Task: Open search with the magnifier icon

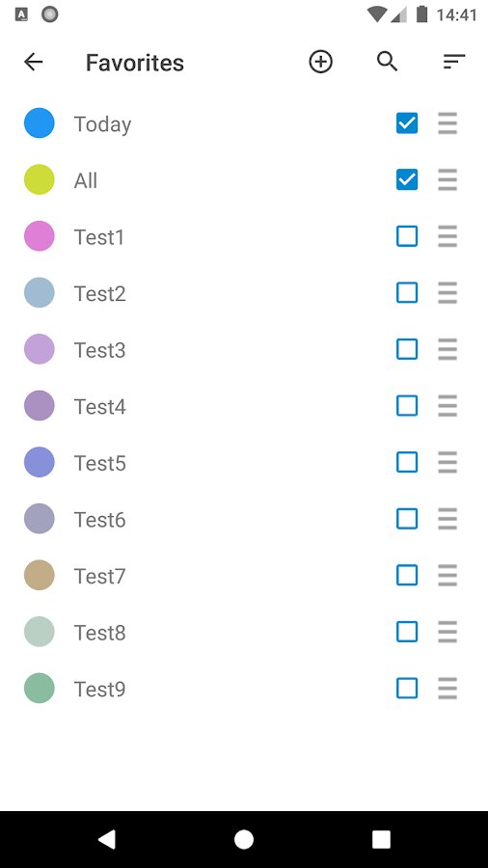Action: click(388, 62)
